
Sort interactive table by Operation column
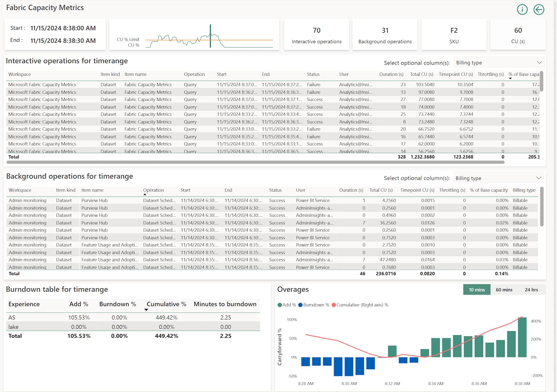[194, 74]
